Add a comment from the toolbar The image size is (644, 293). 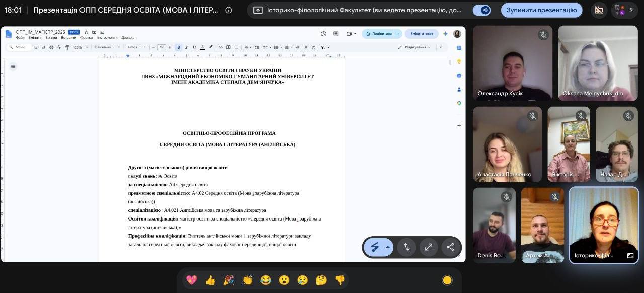pyautogui.click(x=228, y=47)
